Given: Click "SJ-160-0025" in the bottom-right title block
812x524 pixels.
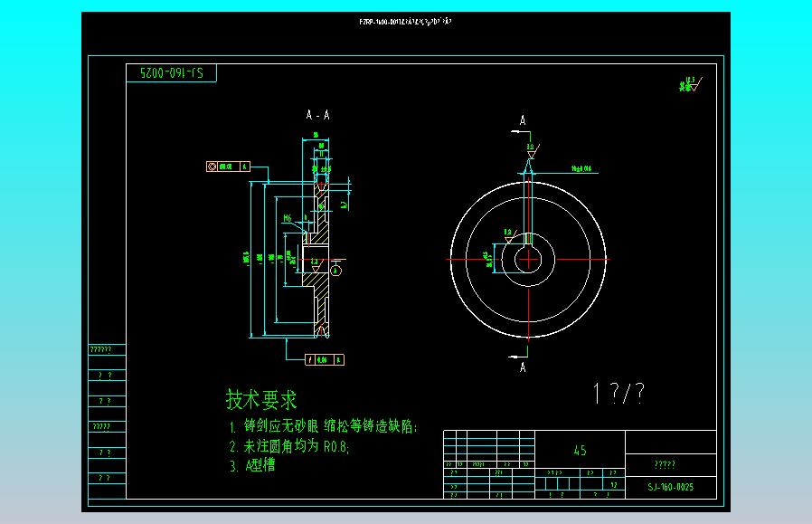Looking at the screenshot, I should 671,487.
